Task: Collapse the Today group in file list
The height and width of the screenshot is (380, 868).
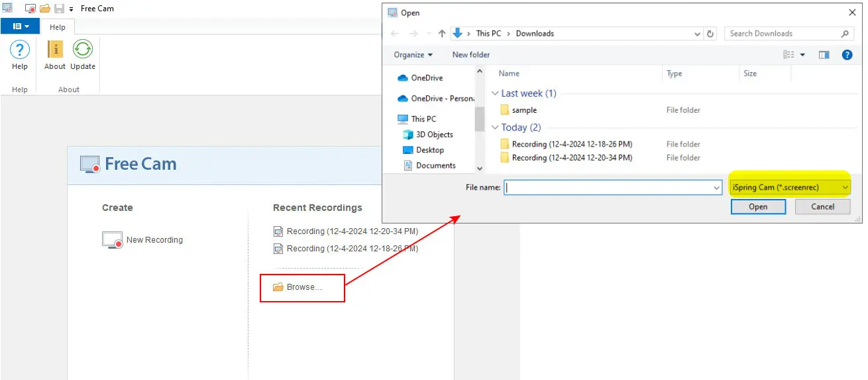Action: (495, 127)
